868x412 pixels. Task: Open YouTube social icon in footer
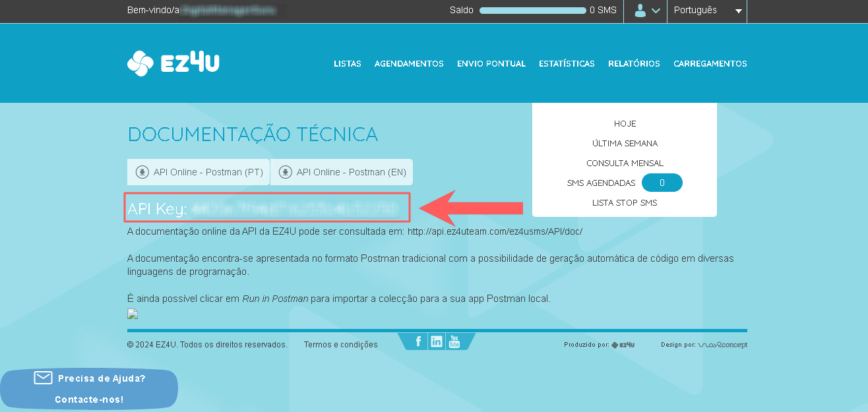[454, 341]
